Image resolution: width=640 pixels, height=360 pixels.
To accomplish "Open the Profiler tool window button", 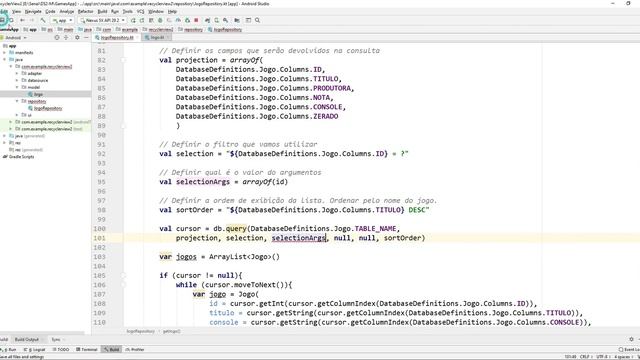I will (135, 349).
